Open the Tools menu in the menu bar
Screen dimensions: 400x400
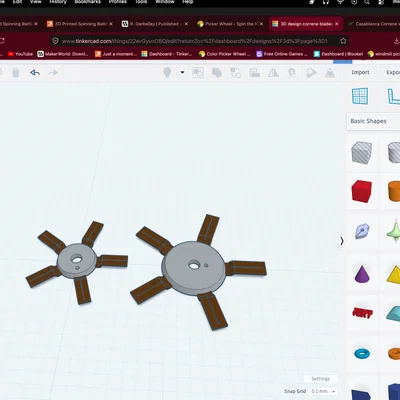point(141,2)
